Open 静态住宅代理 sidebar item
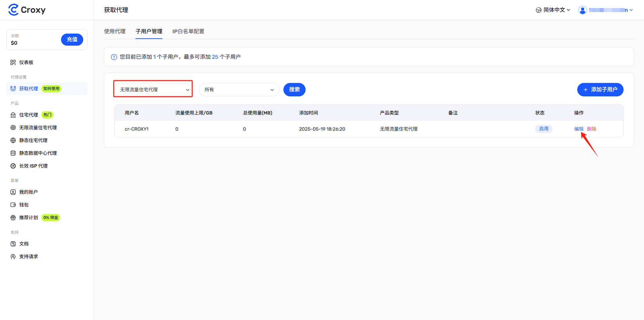Viewport: 644px width, 320px height. [47, 140]
